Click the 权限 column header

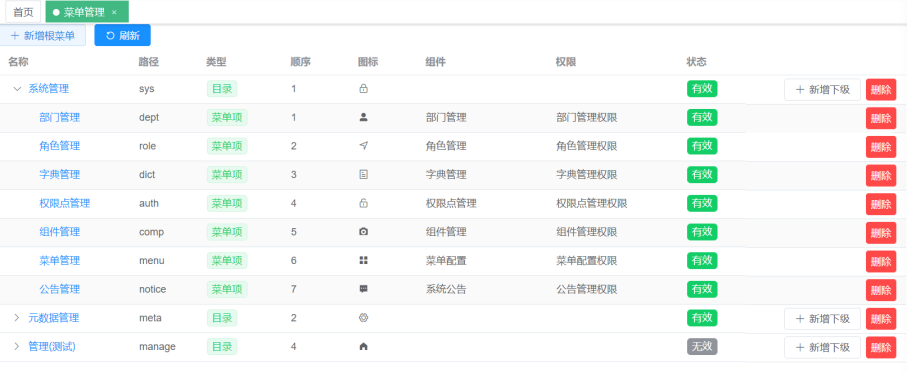(566, 62)
